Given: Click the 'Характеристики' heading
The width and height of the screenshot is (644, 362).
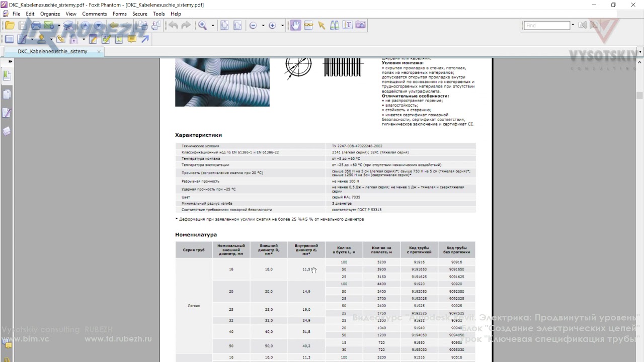Looking at the screenshot, I should pyautogui.click(x=198, y=135).
